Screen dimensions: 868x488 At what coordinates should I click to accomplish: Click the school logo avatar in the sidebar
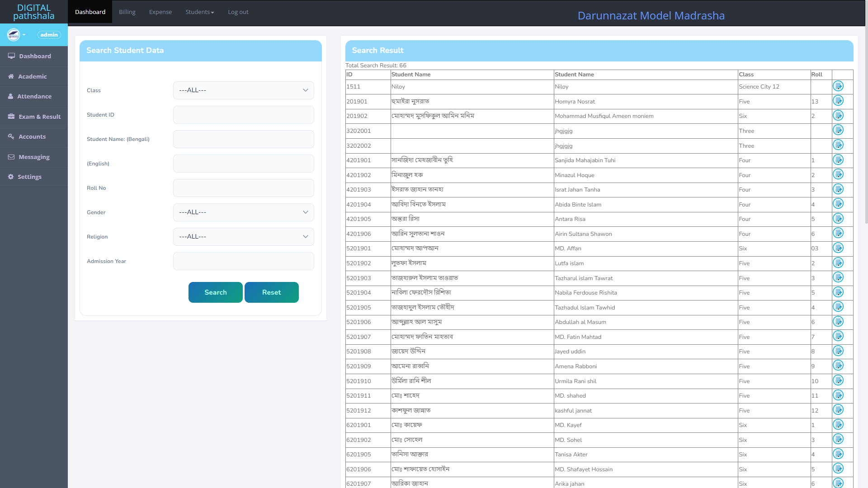tap(14, 35)
